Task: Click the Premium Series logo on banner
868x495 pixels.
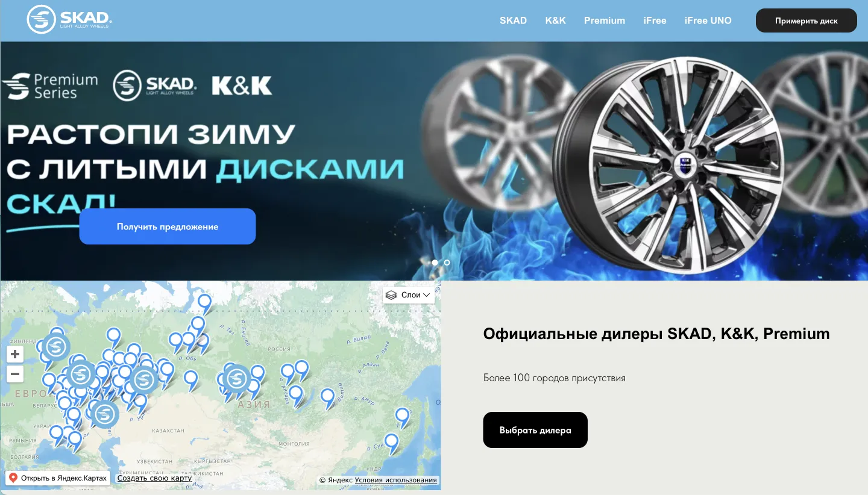Action: [49, 86]
